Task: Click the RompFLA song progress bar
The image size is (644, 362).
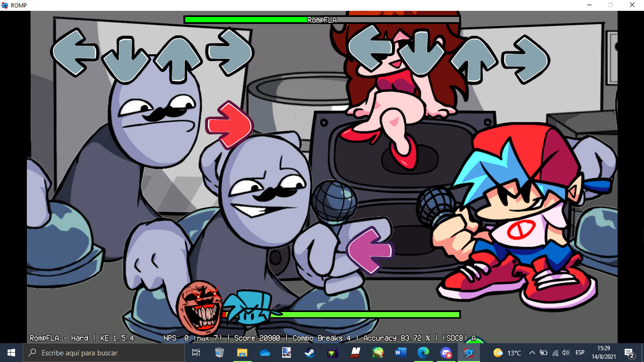Action: click(322, 20)
